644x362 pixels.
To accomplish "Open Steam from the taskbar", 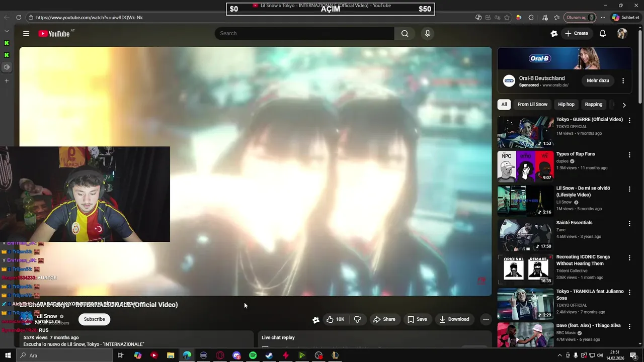I will tap(269, 355).
